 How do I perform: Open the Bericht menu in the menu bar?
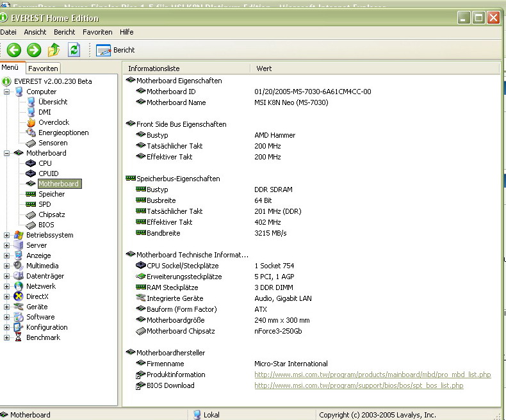[64, 32]
